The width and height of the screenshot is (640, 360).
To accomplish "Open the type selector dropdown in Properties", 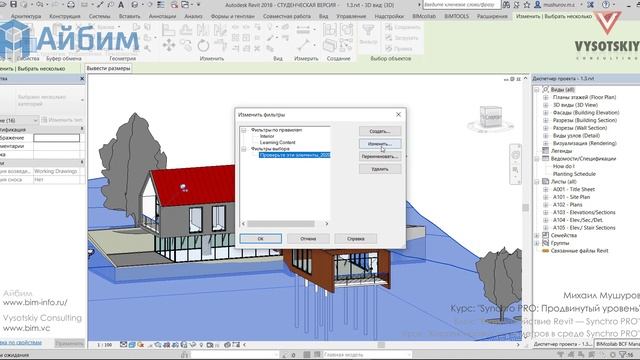I will [x=82, y=100].
